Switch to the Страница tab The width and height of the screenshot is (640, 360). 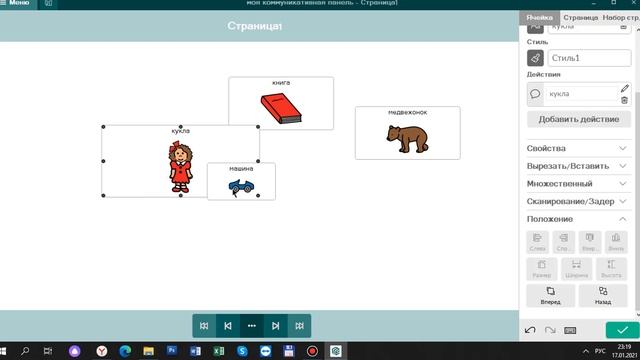[580, 18]
